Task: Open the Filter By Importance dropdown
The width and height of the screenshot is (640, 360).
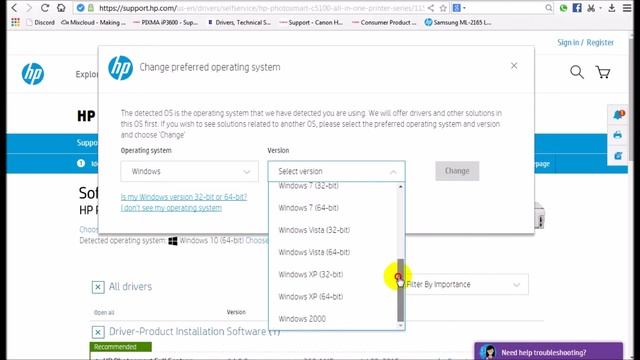Action: click(x=464, y=284)
